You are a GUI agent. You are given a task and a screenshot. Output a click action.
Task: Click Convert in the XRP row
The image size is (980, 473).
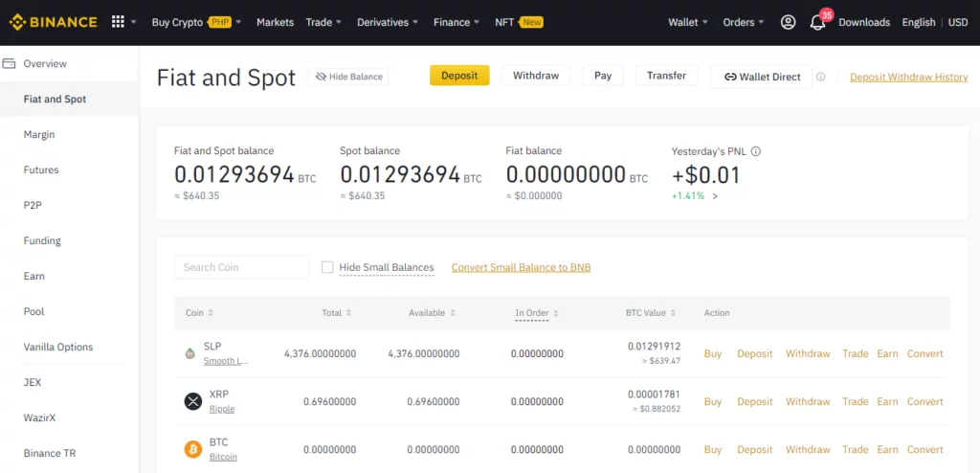pos(925,402)
